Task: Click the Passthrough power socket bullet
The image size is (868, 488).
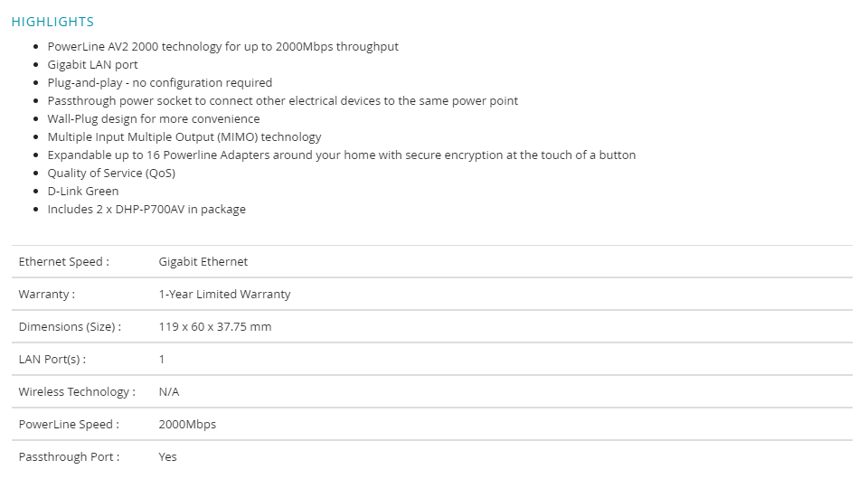Action: pyautogui.click(x=282, y=100)
